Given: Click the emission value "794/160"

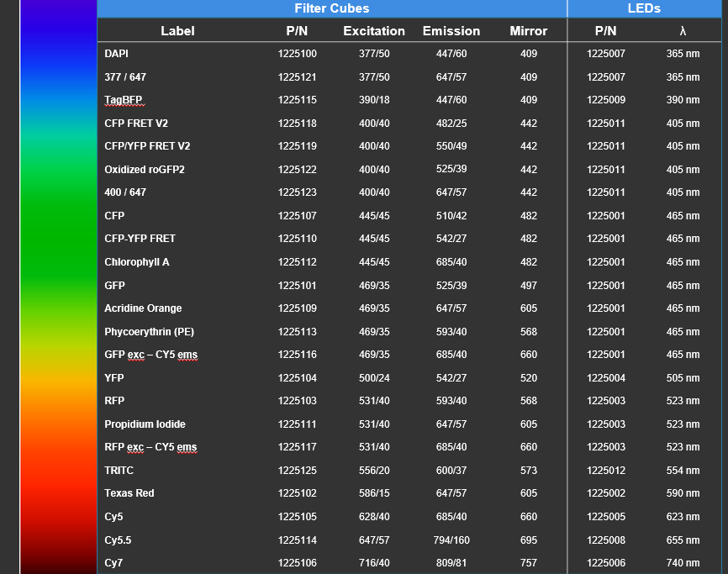Looking at the screenshot, I should [x=451, y=540].
